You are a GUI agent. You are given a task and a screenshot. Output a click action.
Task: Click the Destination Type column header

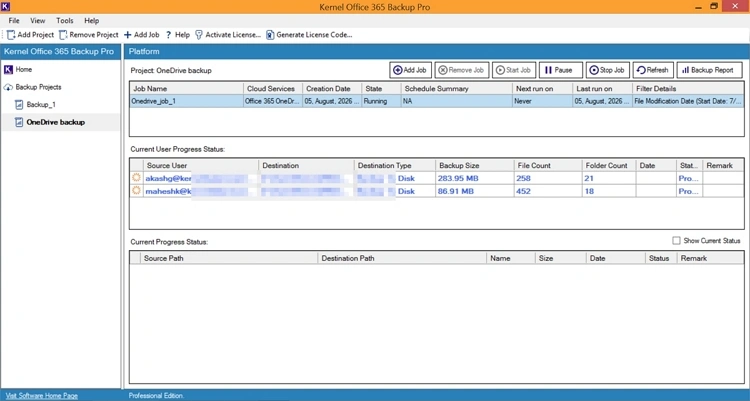coord(395,166)
